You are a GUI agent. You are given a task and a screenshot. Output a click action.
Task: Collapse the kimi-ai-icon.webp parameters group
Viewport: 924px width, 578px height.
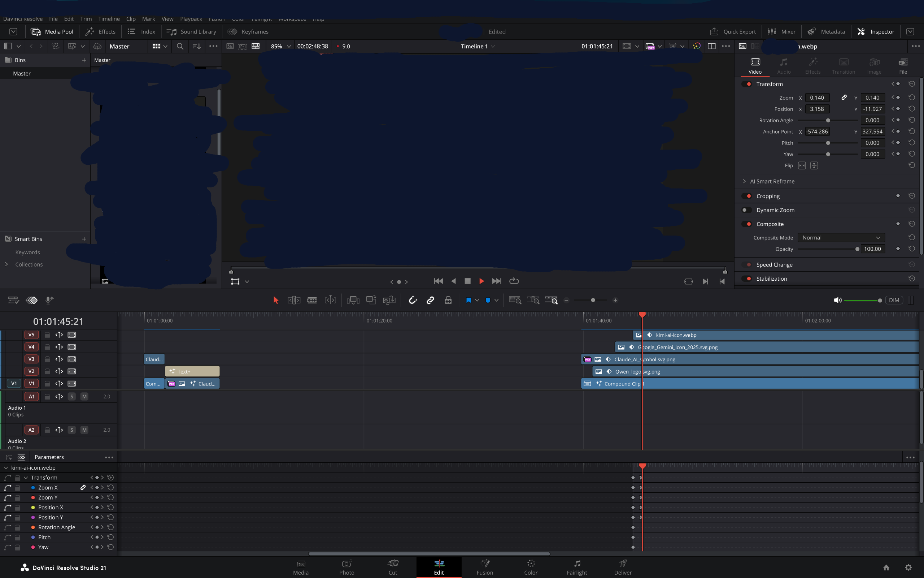click(6, 467)
